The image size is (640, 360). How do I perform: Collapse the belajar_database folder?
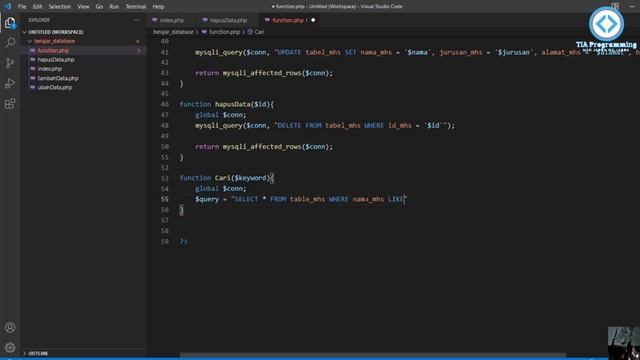coord(30,41)
